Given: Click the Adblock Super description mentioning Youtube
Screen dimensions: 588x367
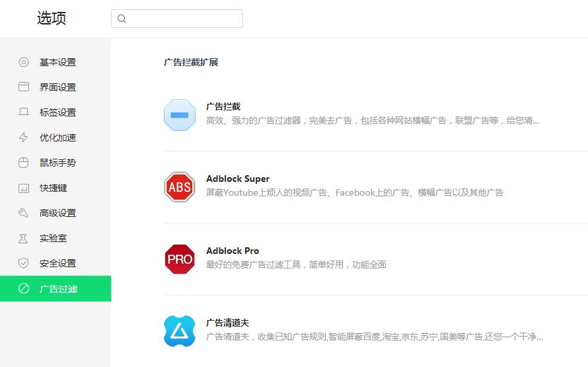Looking at the screenshot, I should (x=355, y=192).
